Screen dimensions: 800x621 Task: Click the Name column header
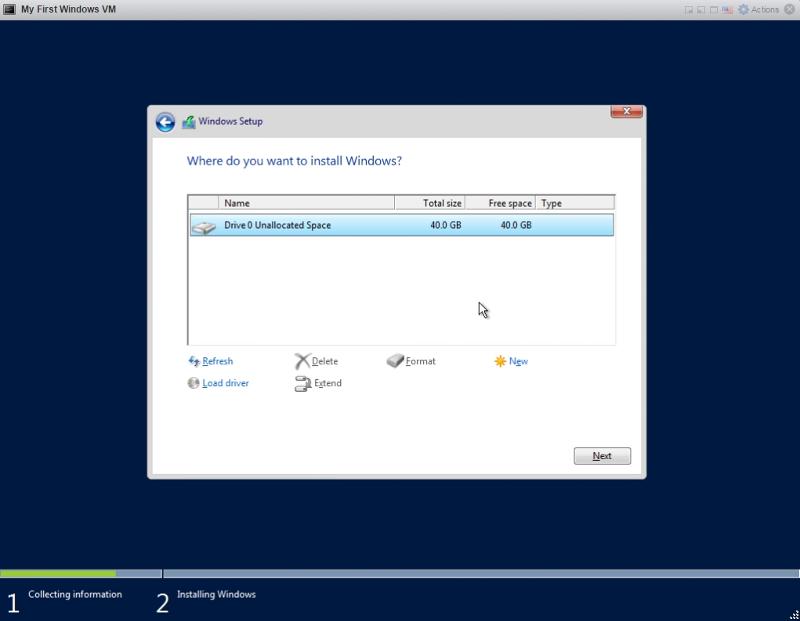click(306, 203)
